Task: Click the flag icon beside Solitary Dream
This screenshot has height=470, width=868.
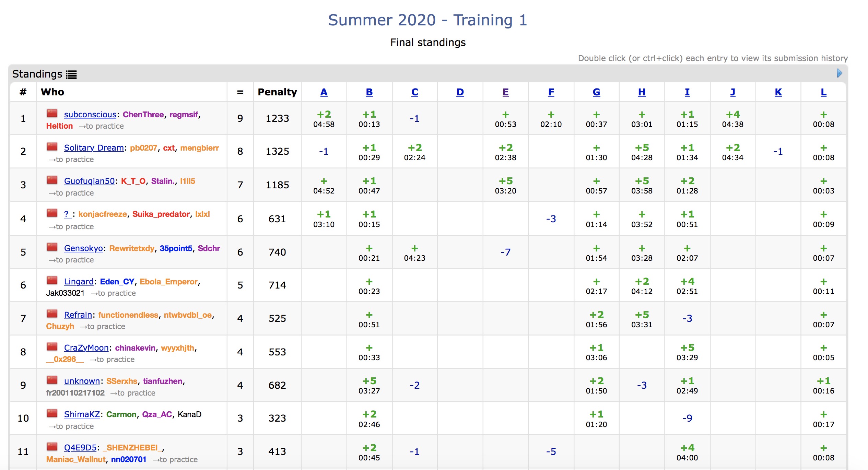Action: (52, 147)
